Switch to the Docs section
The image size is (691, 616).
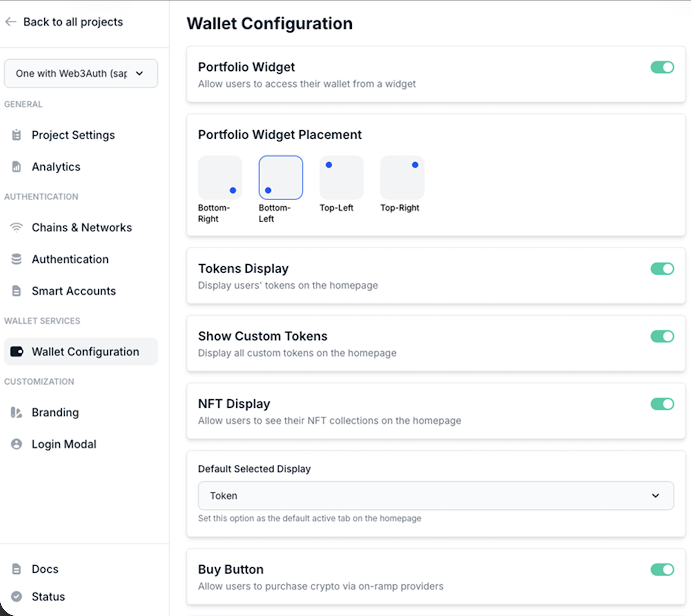click(x=45, y=569)
